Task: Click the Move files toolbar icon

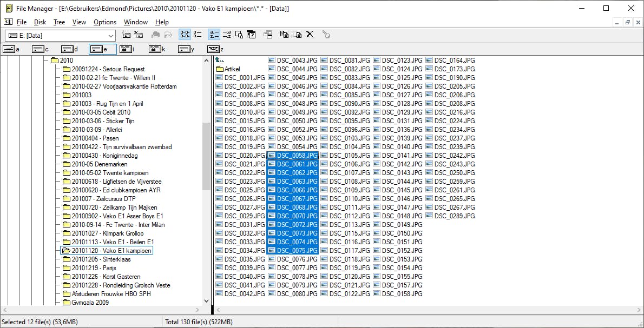Action: click(x=297, y=35)
